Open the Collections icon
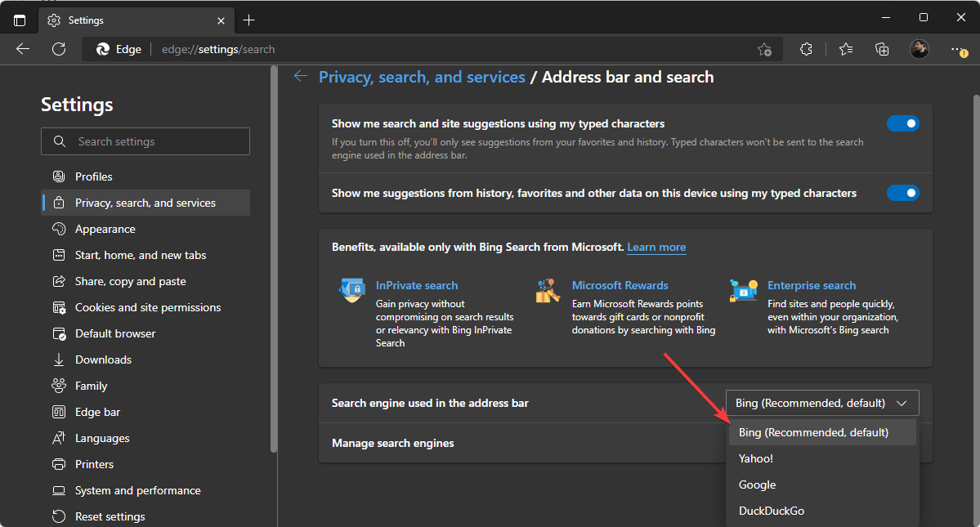980x527 pixels. 882,49
